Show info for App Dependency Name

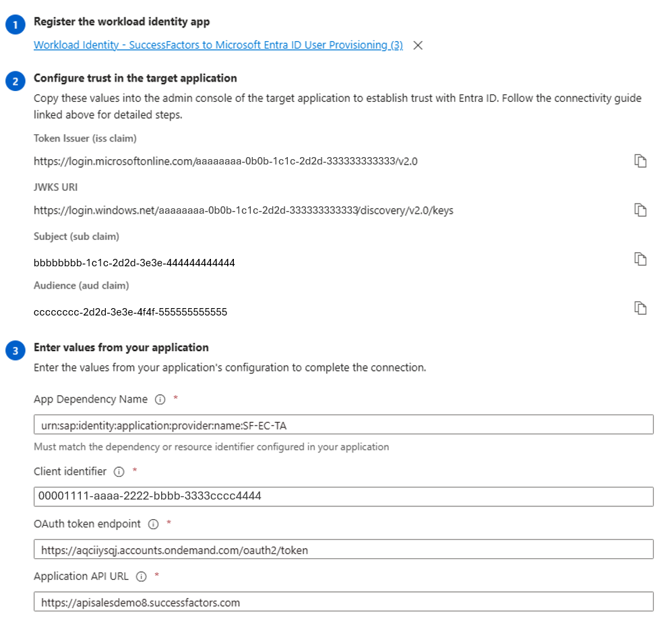click(x=160, y=400)
